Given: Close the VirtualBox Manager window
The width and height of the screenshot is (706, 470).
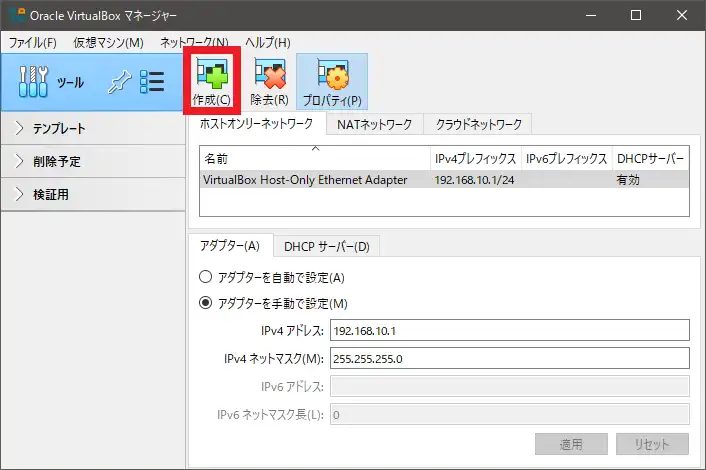Looking at the screenshot, I should 682,15.
